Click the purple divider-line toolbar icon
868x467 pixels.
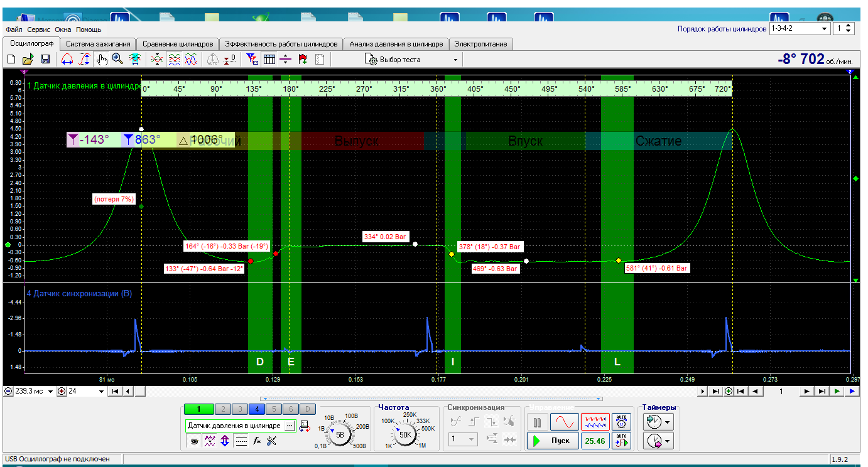click(x=286, y=60)
